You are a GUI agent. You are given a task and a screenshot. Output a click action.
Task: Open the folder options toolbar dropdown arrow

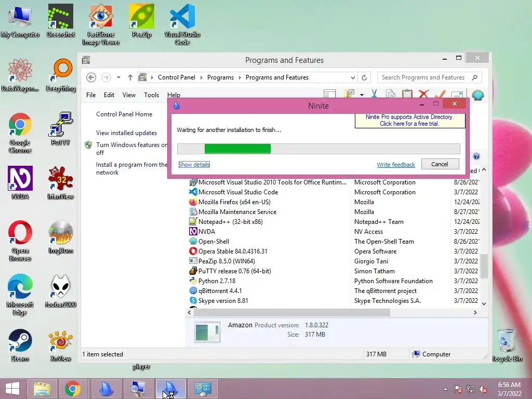(x=362, y=95)
